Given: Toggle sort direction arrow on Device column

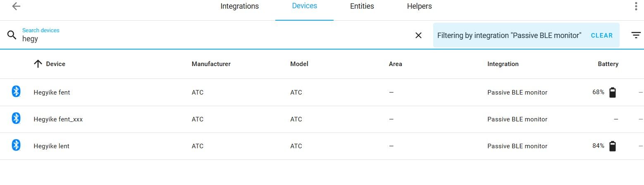Looking at the screenshot, I should (x=38, y=64).
